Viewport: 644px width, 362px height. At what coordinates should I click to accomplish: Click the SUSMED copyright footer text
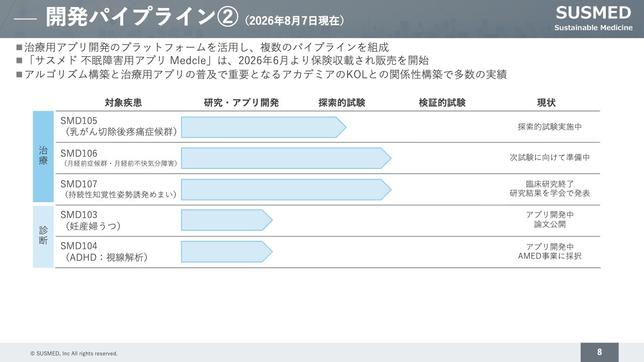pos(74,353)
